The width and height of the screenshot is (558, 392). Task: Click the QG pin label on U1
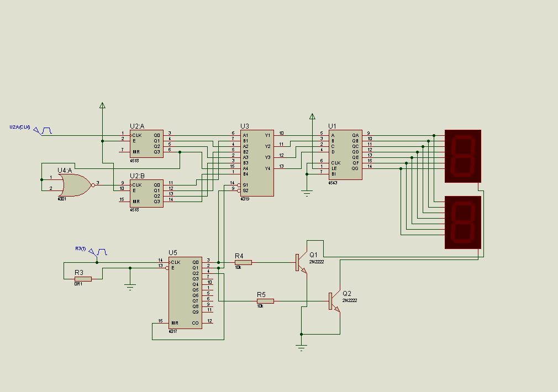pyautogui.click(x=355, y=168)
